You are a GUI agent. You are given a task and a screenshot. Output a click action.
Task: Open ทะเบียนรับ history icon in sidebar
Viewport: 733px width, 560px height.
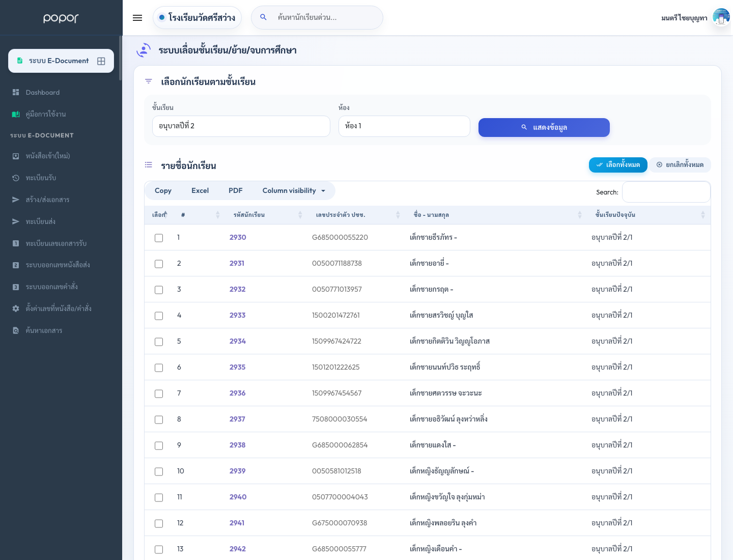pyautogui.click(x=16, y=178)
